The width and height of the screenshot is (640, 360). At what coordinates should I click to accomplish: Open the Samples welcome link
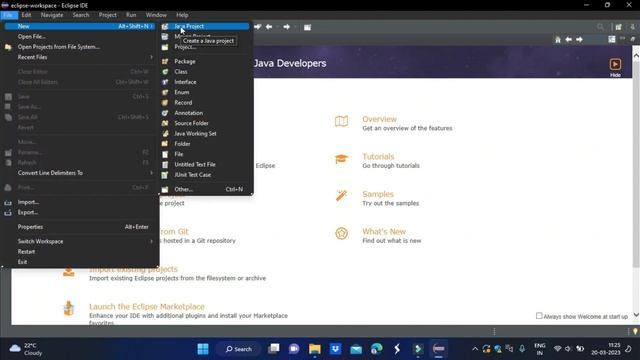click(x=378, y=194)
